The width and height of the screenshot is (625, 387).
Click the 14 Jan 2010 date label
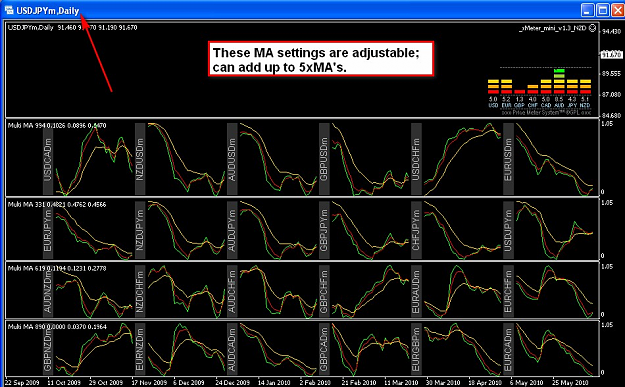(x=274, y=383)
